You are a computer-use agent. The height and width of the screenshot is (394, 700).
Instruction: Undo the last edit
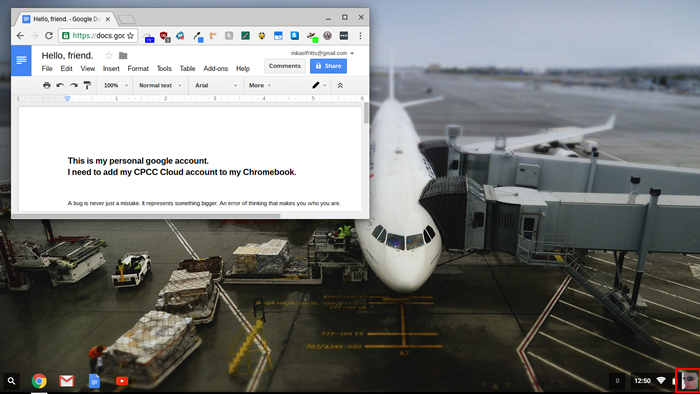click(60, 85)
